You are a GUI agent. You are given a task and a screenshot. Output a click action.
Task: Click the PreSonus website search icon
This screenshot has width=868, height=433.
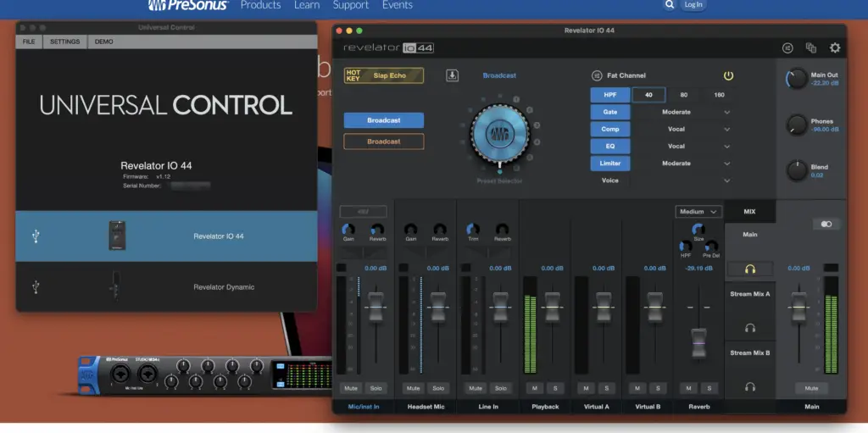coord(670,5)
